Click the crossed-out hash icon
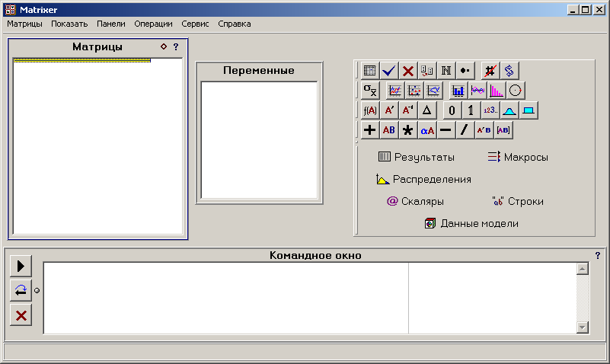 pyautogui.click(x=490, y=71)
